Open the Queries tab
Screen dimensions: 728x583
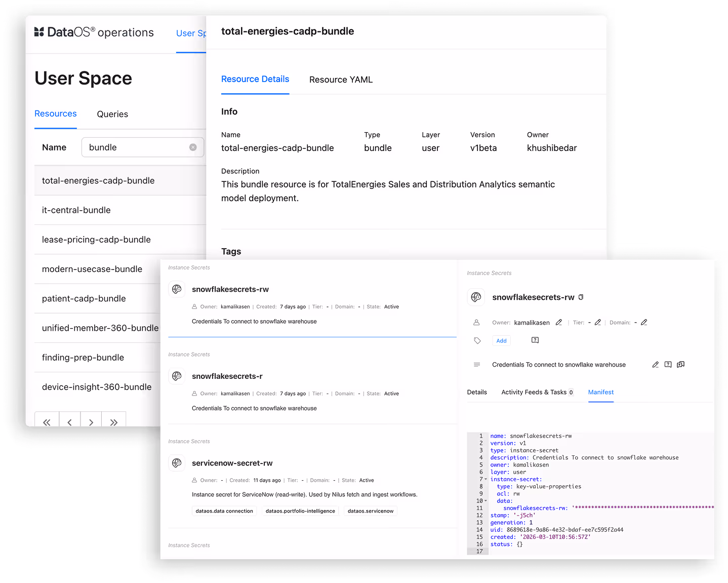[112, 114]
